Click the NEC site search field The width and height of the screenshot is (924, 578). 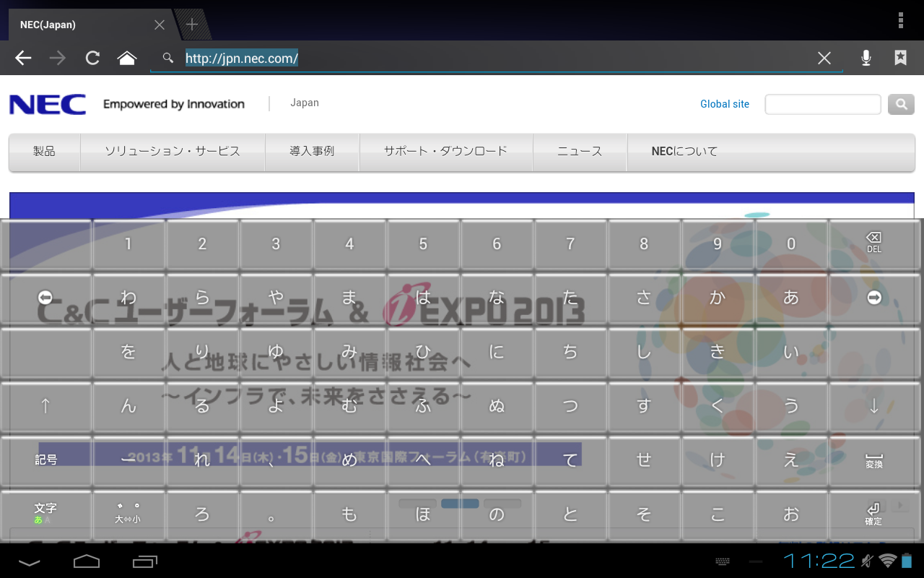pyautogui.click(x=823, y=104)
